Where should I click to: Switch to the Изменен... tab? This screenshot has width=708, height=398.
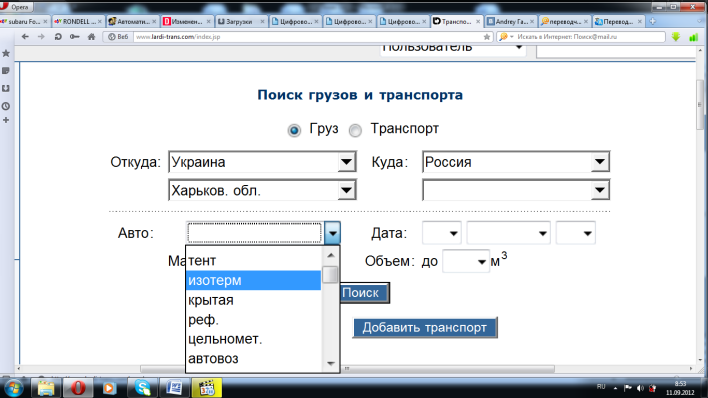point(186,21)
